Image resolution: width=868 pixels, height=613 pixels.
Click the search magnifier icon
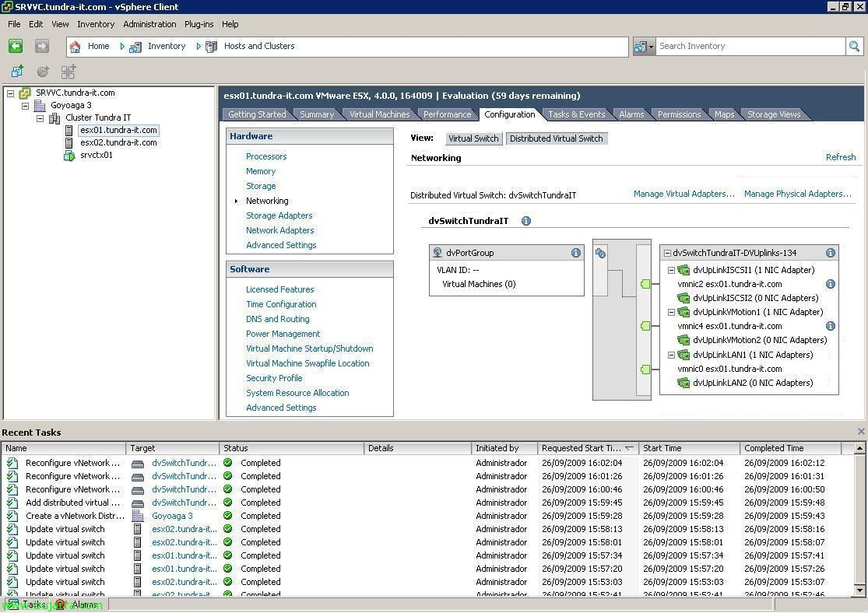(x=854, y=47)
